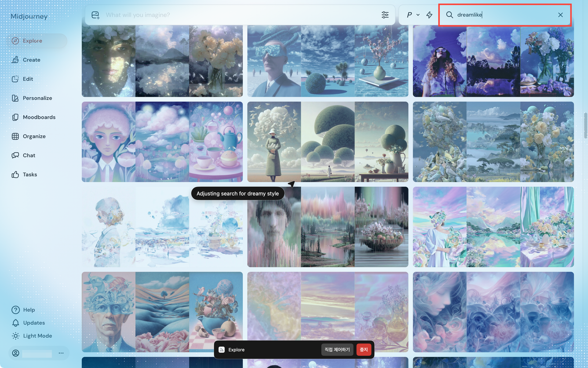Open the Tasks page
This screenshot has height=368, width=588.
(x=30, y=174)
